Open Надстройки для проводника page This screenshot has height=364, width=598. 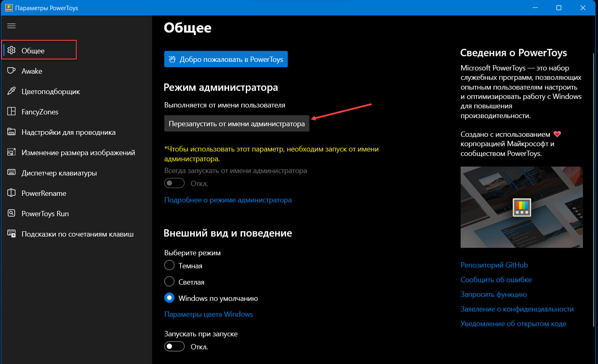(77, 132)
